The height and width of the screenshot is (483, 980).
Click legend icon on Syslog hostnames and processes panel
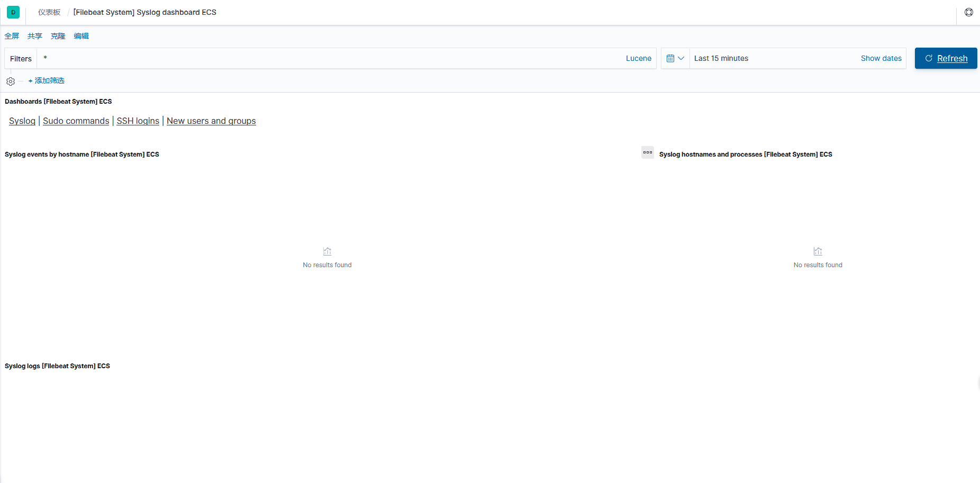648,152
